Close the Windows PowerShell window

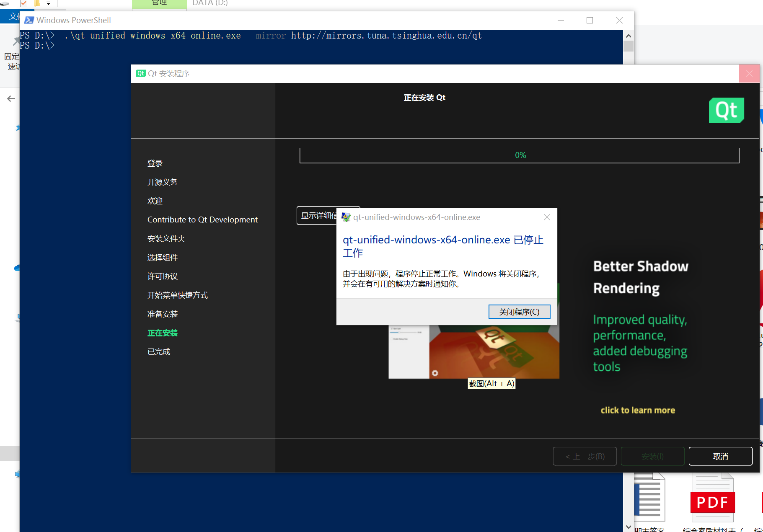tap(619, 20)
